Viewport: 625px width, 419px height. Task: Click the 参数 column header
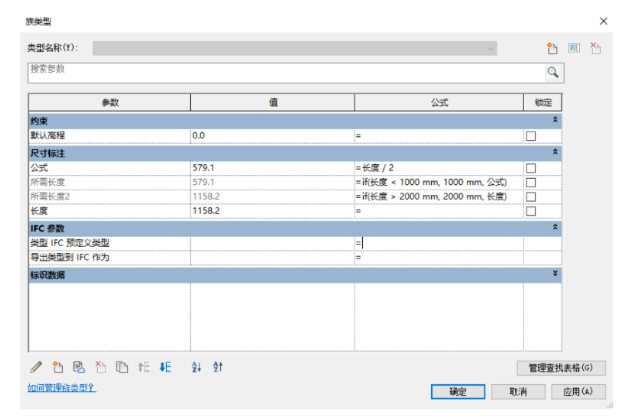[110, 102]
